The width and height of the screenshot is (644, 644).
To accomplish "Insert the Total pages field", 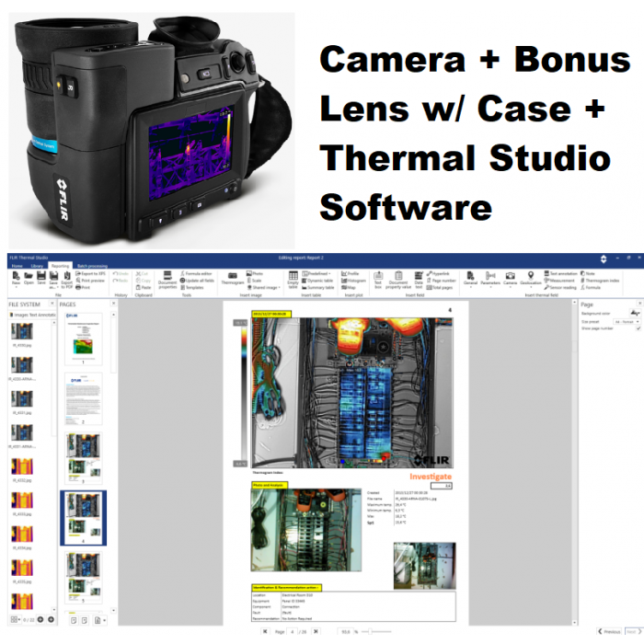I will pyautogui.click(x=439, y=287).
